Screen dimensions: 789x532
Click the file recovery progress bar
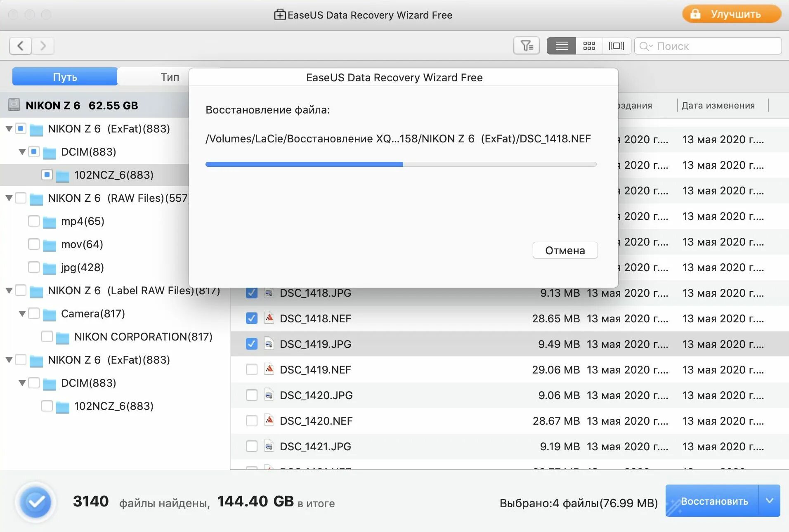[401, 164]
